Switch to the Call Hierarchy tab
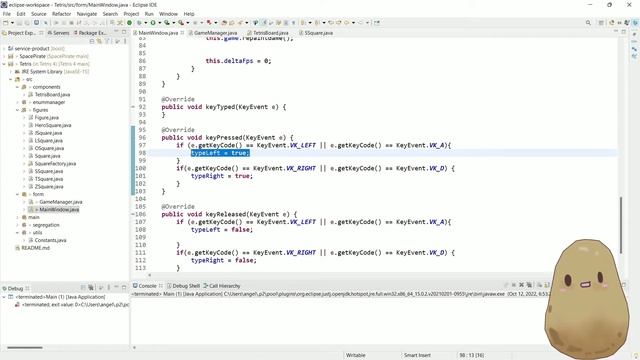 (222, 286)
